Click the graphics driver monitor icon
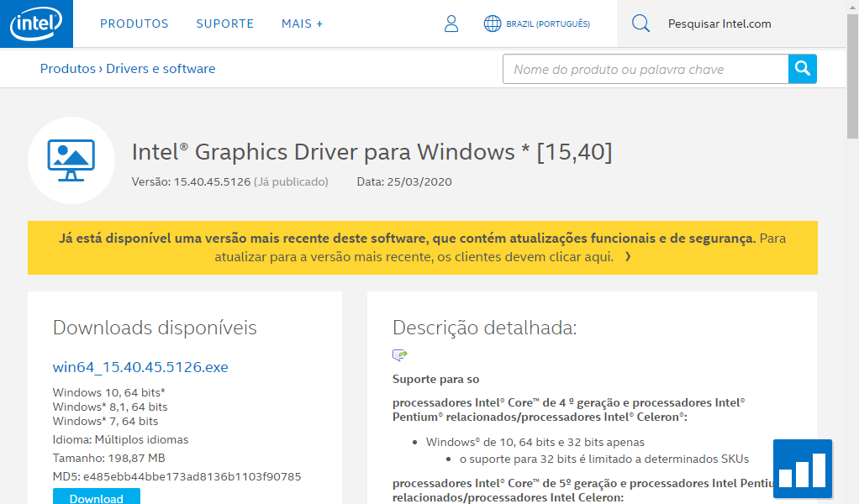Image resolution: width=859 pixels, height=504 pixels. tap(71, 160)
